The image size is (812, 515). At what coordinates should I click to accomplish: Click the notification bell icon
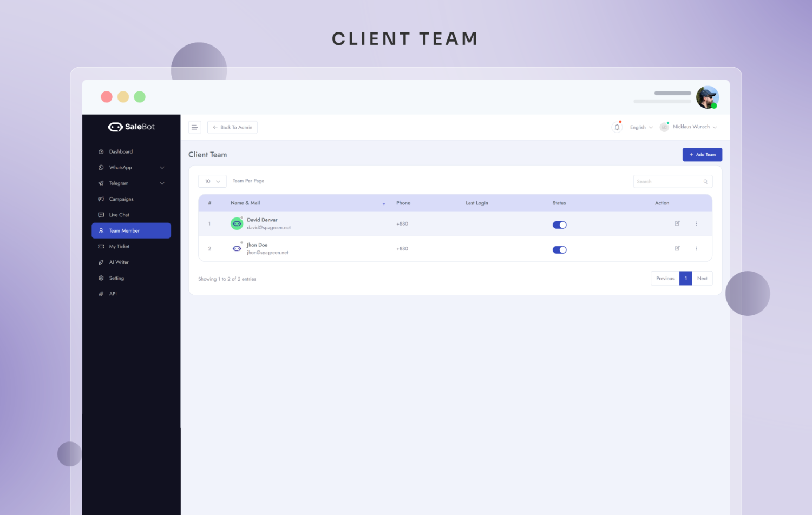coord(617,127)
